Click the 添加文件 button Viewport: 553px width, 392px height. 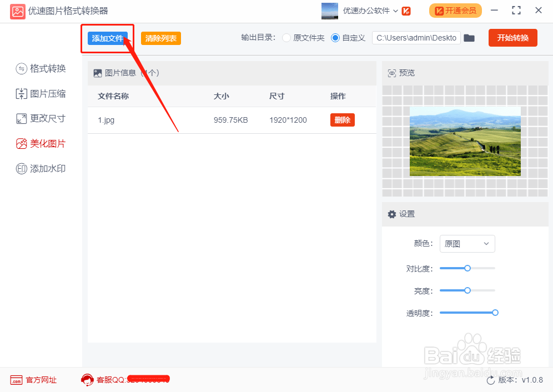click(x=107, y=38)
